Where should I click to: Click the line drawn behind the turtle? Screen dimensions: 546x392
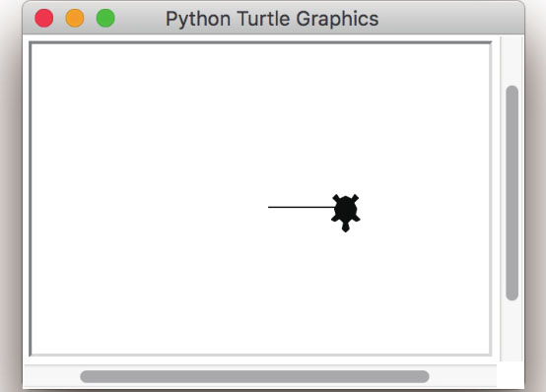[x=302, y=207]
